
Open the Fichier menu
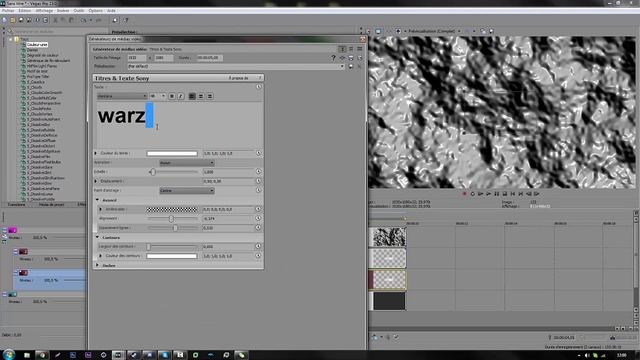[8, 11]
